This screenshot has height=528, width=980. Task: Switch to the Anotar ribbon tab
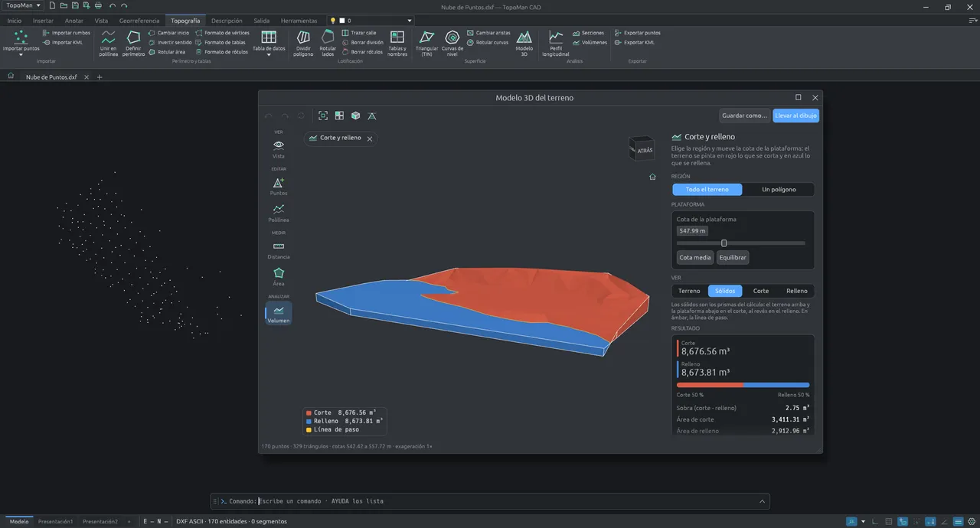(74, 21)
